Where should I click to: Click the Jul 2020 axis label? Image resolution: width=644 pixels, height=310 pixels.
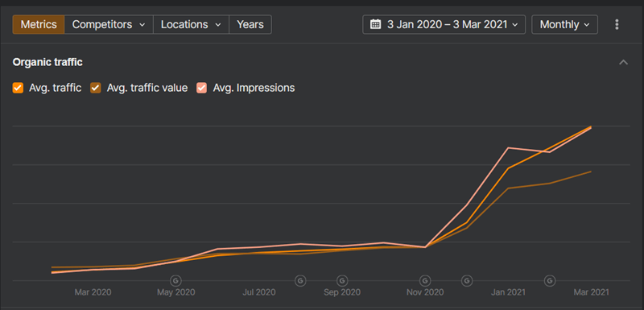(259, 293)
